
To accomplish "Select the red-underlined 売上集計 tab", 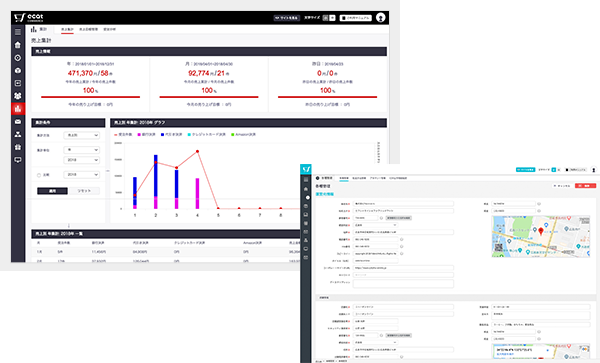I will (67, 29).
